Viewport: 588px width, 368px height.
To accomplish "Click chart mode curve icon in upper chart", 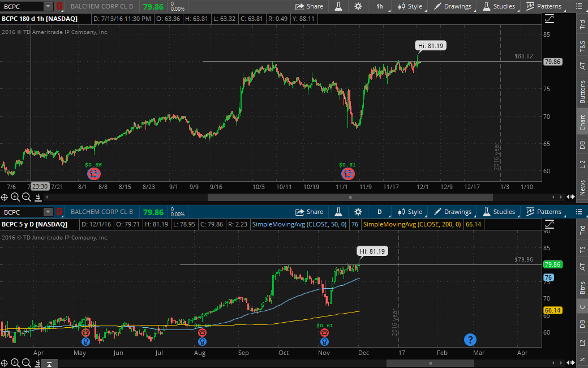I will (x=550, y=19).
